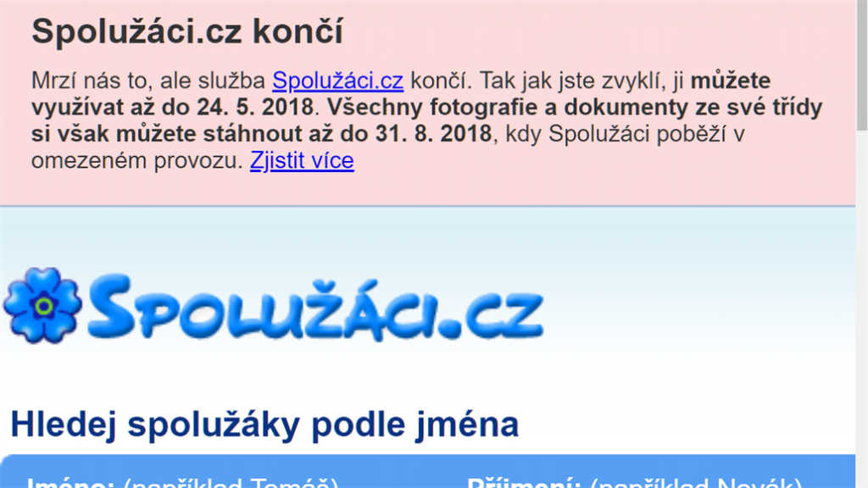The width and height of the screenshot is (868, 488).
Task: Click the blue search form panel
Action: coord(427,471)
